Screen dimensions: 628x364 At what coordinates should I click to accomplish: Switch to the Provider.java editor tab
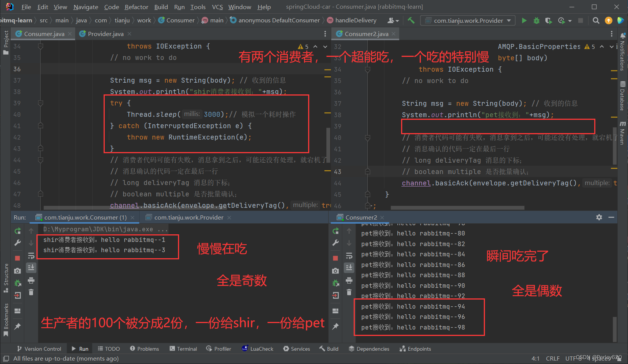105,34
